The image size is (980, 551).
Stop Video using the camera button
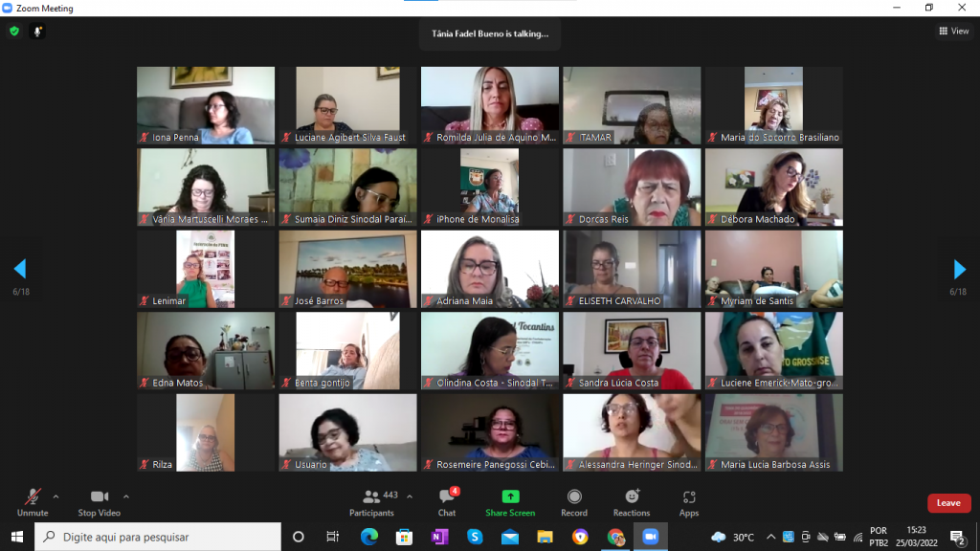tap(99, 501)
